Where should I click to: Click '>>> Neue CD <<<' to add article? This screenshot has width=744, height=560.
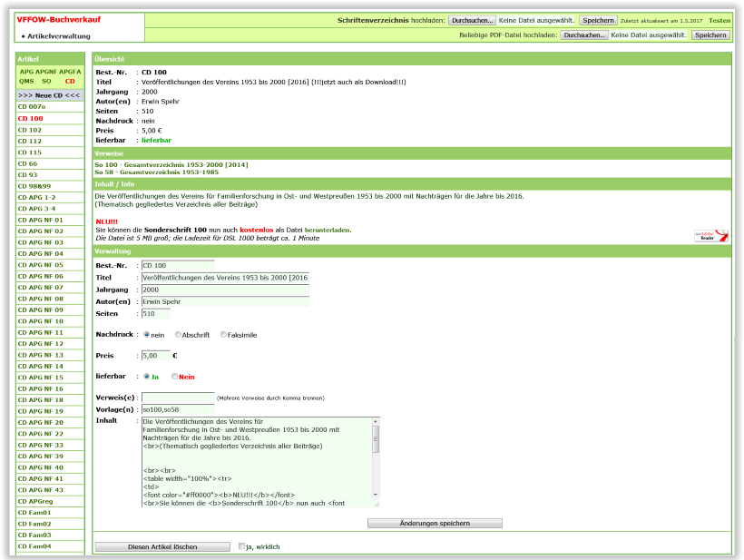pyautogui.click(x=49, y=95)
